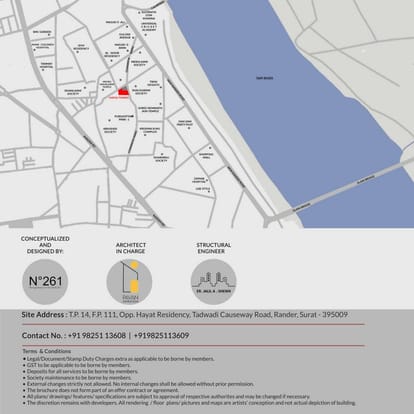The width and height of the screenshot is (414, 414).
Task: Click 'External changes strictly not allowed' line
Action: point(138,384)
